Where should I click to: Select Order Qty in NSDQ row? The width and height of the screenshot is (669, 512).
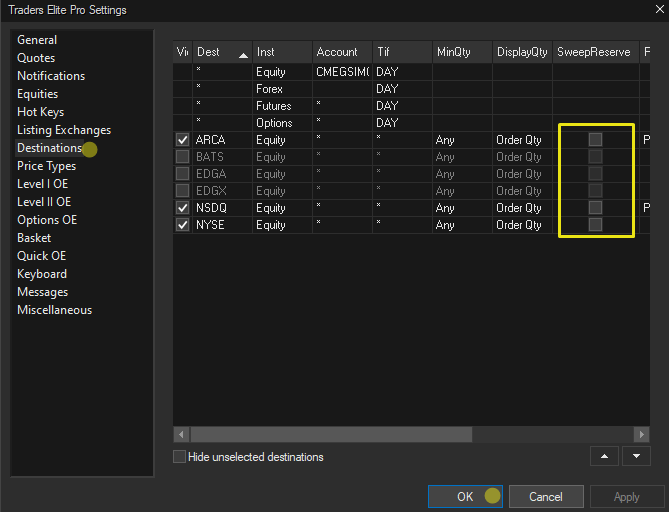pyautogui.click(x=522, y=208)
